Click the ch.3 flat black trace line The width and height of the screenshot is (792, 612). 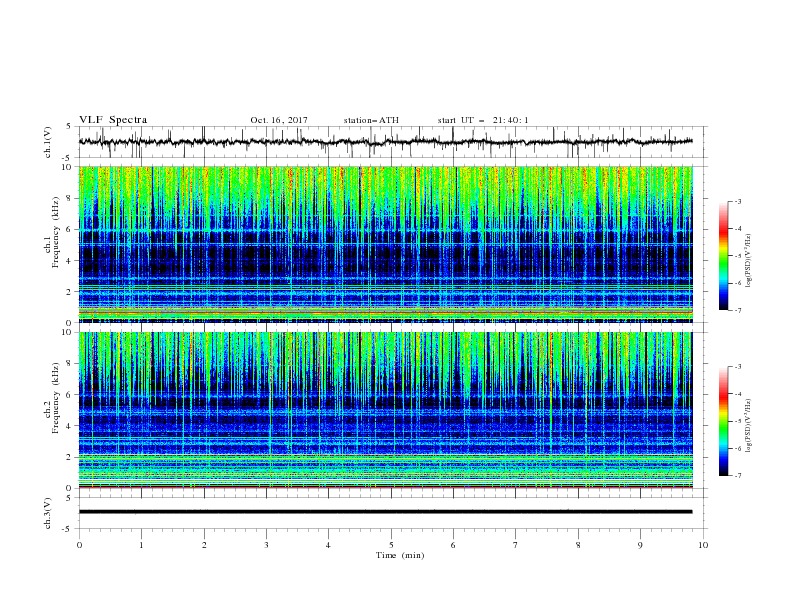tap(385, 512)
